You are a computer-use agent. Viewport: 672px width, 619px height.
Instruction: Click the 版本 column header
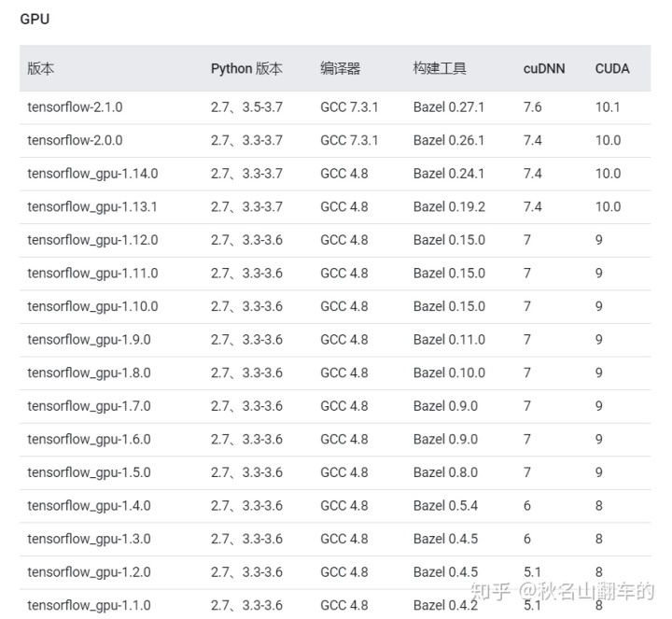[41, 68]
